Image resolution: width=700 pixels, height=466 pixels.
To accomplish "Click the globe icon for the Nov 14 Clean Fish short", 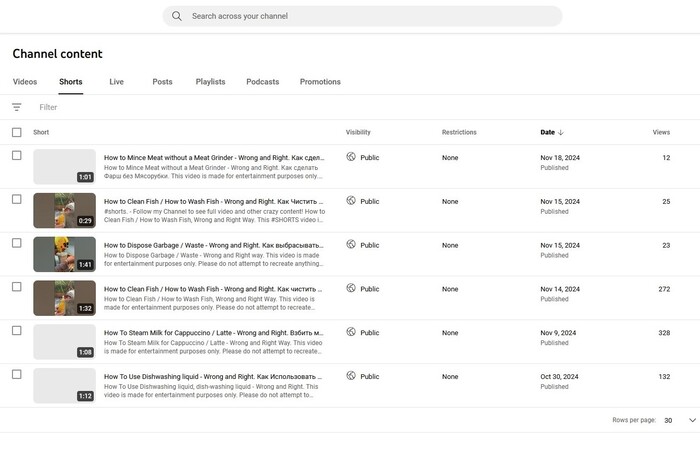I will pos(351,288).
